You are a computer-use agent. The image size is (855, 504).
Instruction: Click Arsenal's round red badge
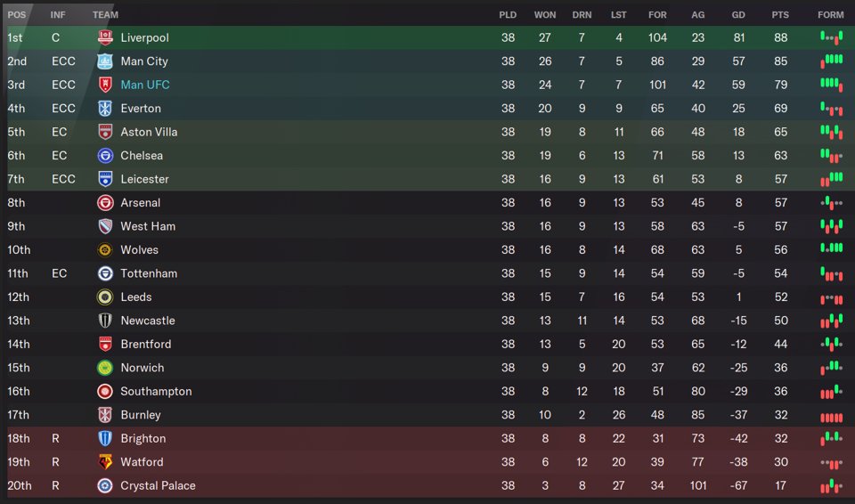tap(105, 203)
